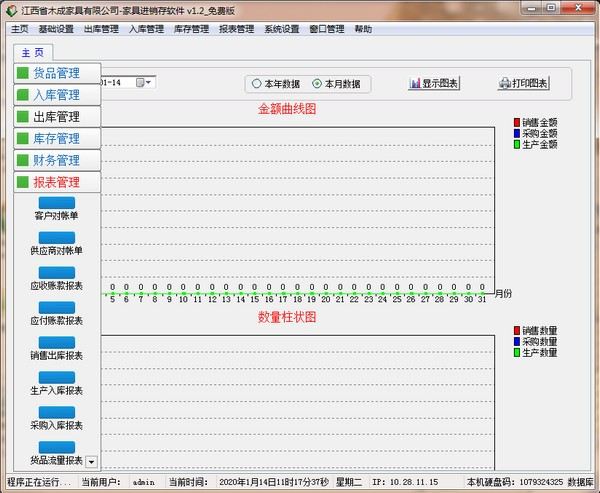This screenshot has width=600, height=493.
Task: Open the 采购入库报表 icon
Action: click(x=56, y=411)
